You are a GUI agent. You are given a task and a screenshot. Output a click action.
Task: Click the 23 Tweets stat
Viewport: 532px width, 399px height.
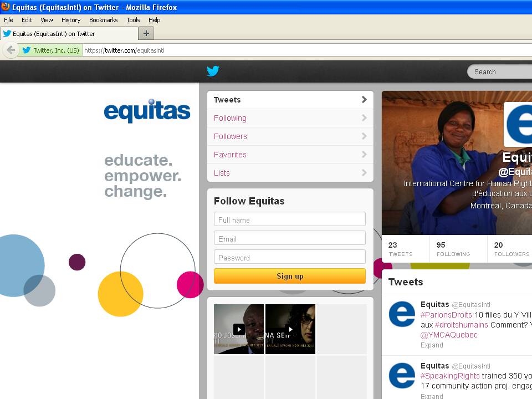[401, 249]
